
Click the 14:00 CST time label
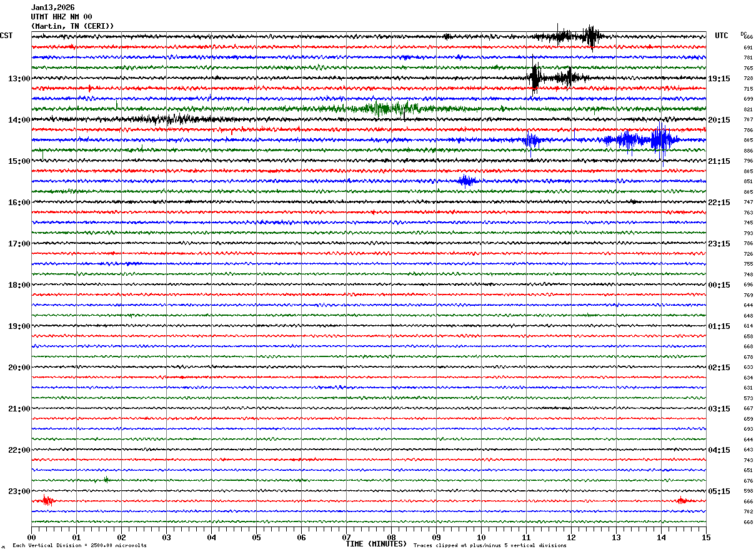[x=19, y=120]
